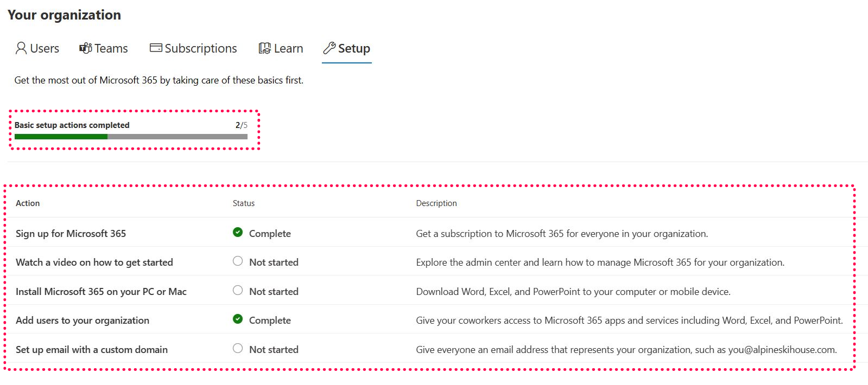Select empty circle for custom domain email row

coord(238,349)
